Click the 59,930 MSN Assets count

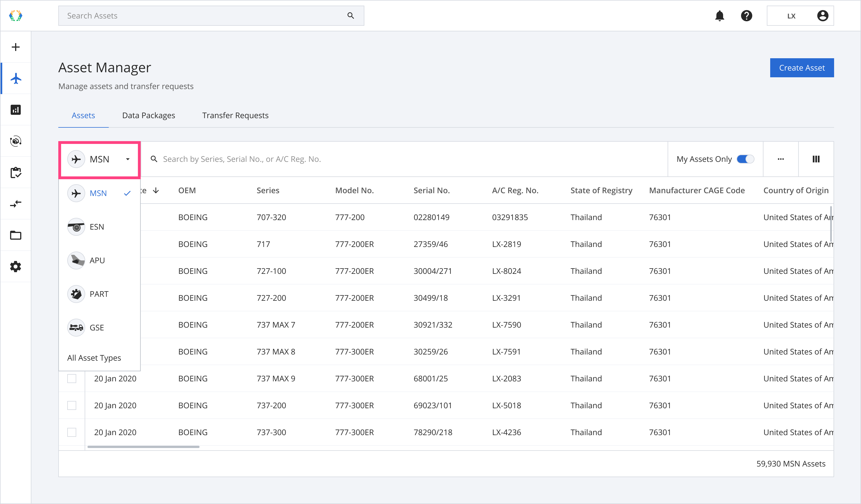pyautogui.click(x=791, y=464)
